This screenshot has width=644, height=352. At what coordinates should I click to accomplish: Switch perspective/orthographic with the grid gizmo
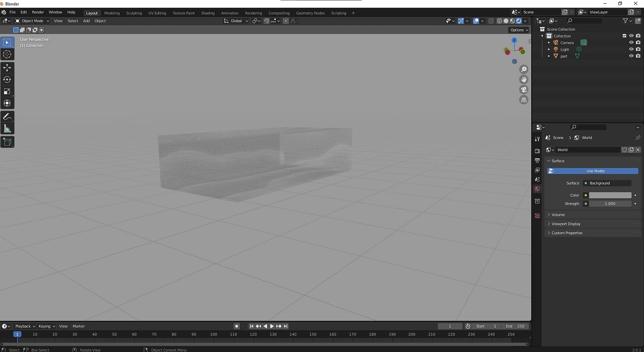pyautogui.click(x=524, y=100)
